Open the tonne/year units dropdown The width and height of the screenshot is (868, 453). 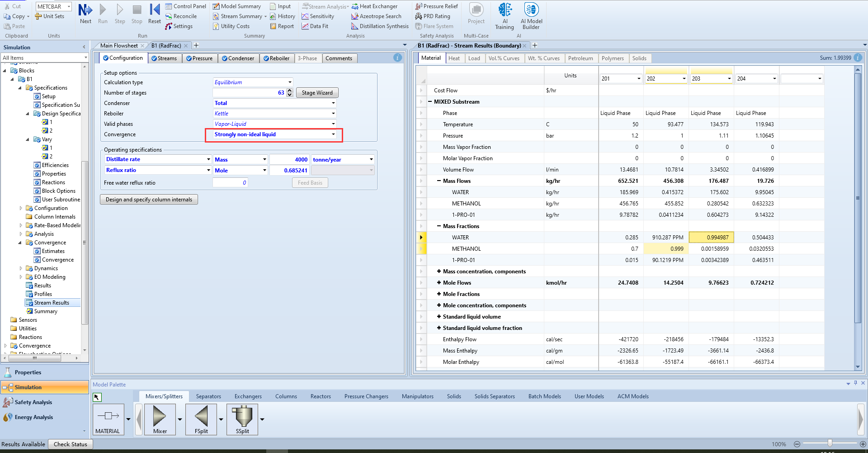coord(371,159)
